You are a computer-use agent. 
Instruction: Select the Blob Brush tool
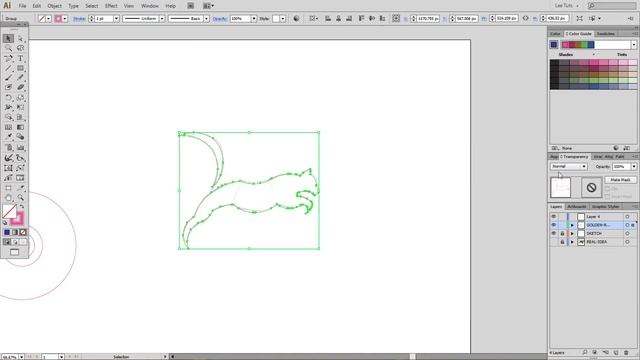[x=9, y=87]
